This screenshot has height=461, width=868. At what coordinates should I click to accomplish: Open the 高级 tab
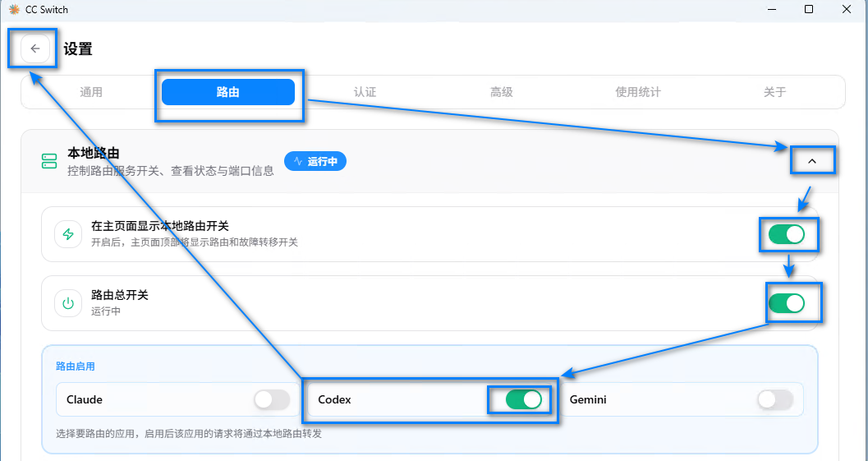[x=502, y=92]
